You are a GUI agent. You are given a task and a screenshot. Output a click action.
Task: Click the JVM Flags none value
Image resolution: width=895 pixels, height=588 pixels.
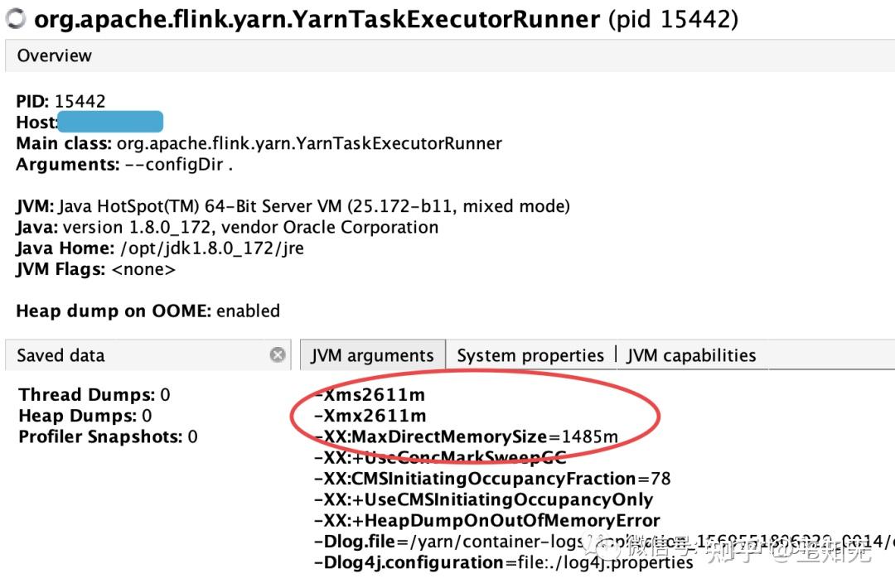[x=143, y=268]
